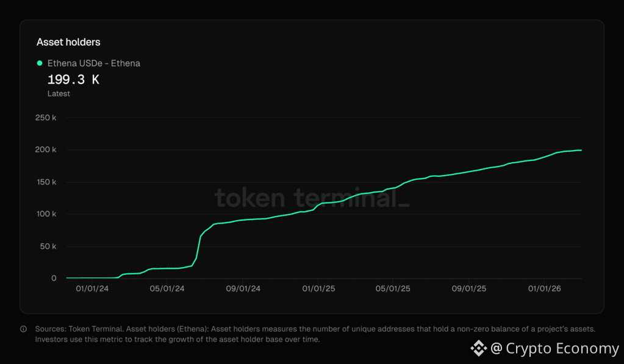Click the Asset holders chart title
Viewport: 624px width, 364px height.
pos(68,42)
